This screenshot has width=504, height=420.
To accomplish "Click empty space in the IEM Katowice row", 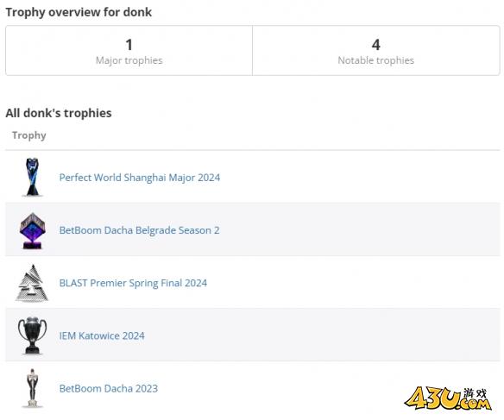I will [321, 335].
